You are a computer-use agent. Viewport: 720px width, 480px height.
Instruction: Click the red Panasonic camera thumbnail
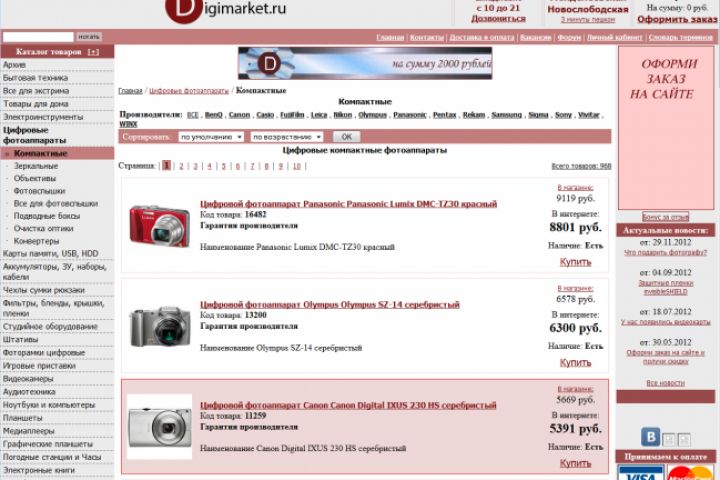159,226
